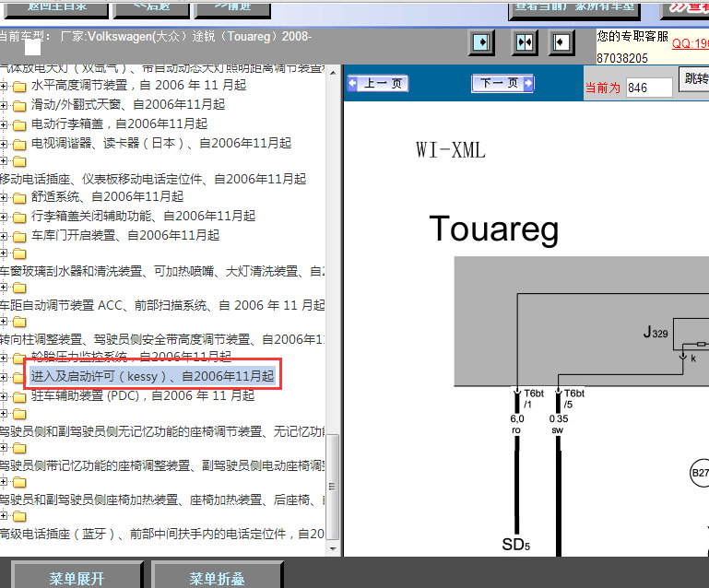
Task: Click folder icon above 转向柱调整装置 entry
Action: [x=19, y=322]
